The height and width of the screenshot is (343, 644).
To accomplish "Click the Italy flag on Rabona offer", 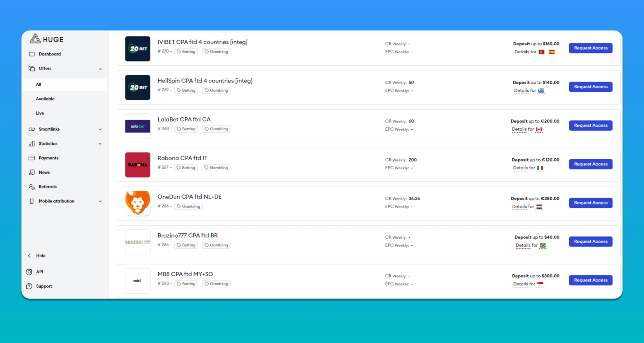I will 540,168.
